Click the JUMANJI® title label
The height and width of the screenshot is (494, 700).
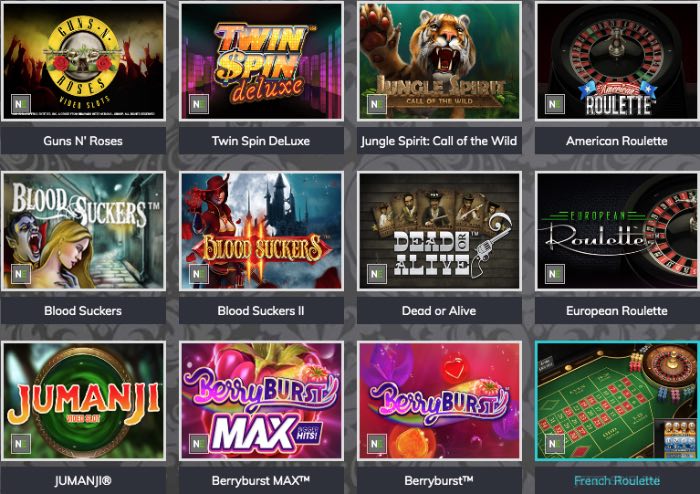[x=83, y=481]
